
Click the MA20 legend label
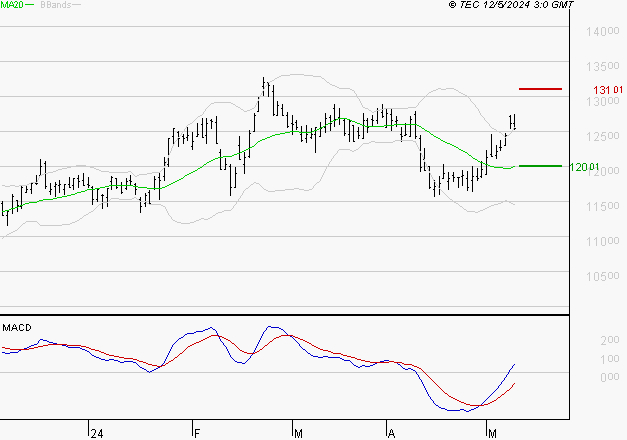tap(12, 5)
